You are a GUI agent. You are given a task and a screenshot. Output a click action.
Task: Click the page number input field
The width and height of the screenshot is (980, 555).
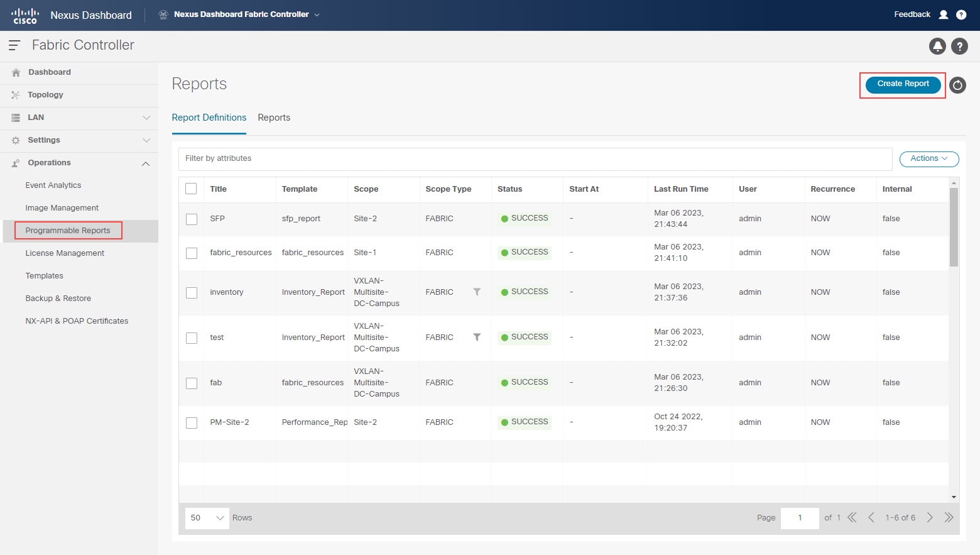[x=800, y=518]
